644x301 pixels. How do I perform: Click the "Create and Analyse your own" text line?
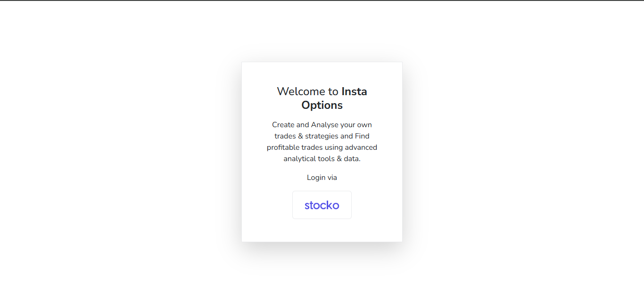(322, 125)
